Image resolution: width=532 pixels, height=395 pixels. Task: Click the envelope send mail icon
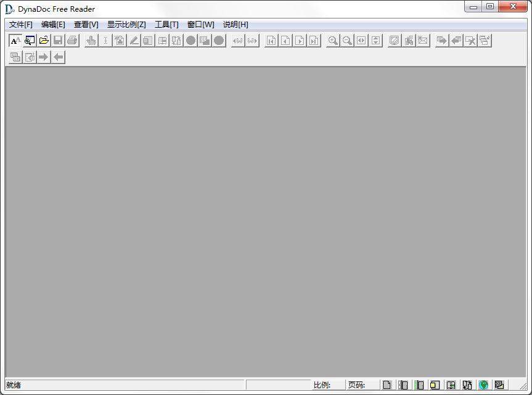423,41
